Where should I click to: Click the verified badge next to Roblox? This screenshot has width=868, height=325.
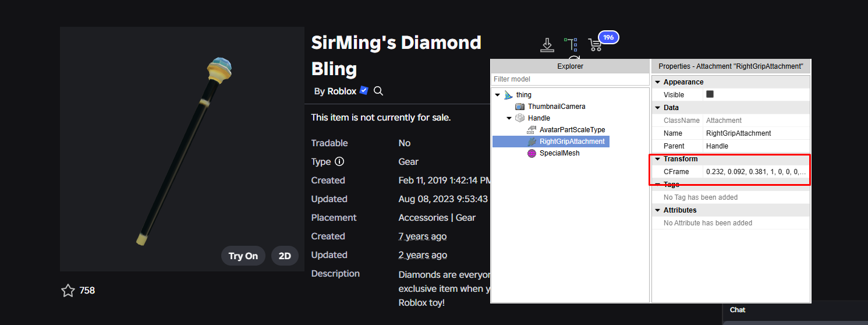[364, 90]
